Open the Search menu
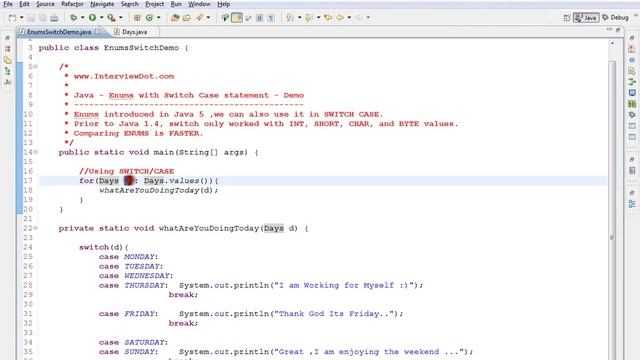This screenshot has height=360, width=640. [x=129, y=4]
